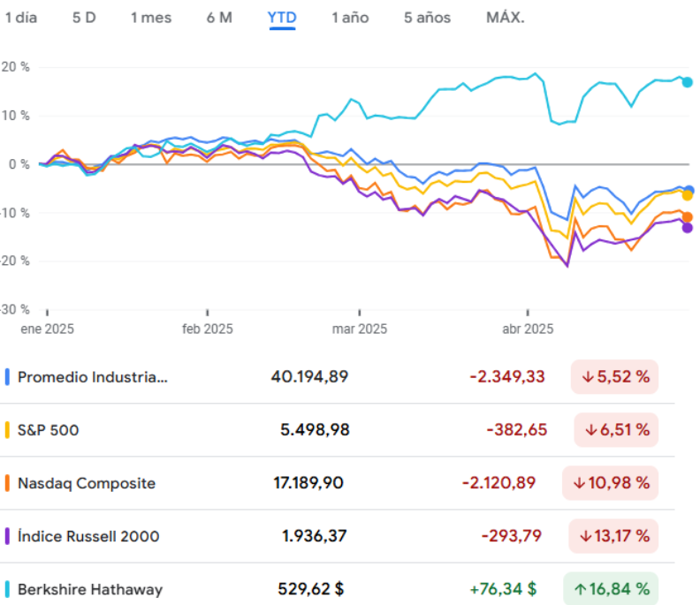Click the 5,52 % down badge
This screenshot has height=605, width=700.
pos(614,377)
